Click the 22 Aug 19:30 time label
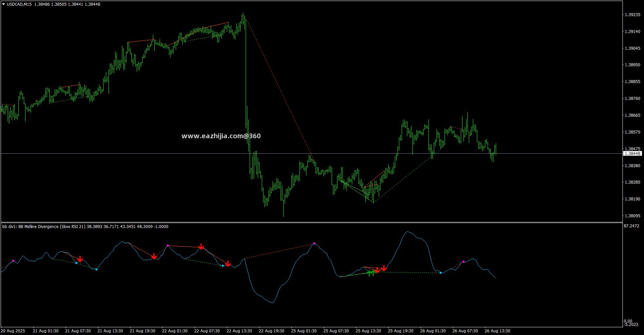The width and height of the screenshot is (644, 335). [x=272, y=331]
